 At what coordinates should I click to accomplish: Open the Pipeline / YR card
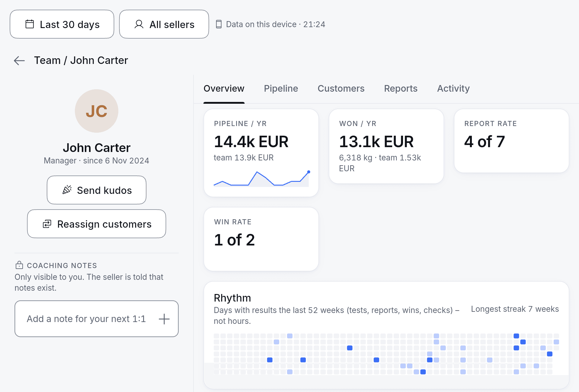click(261, 153)
